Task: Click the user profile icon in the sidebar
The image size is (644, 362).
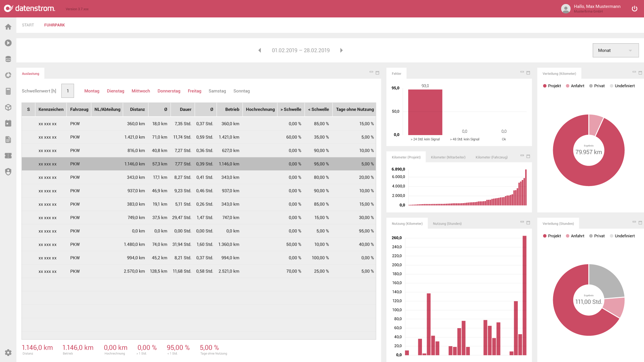Action: 8,172
